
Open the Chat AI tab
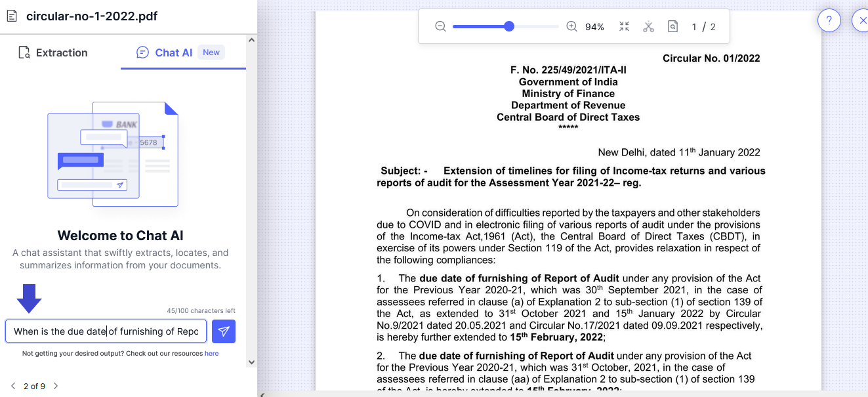click(x=173, y=52)
